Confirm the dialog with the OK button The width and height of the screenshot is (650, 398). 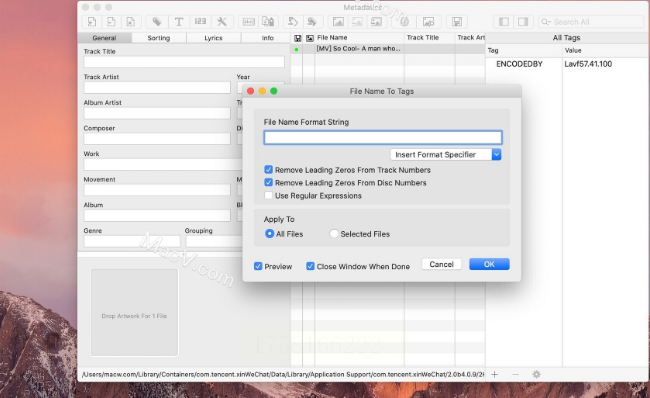click(x=489, y=264)
